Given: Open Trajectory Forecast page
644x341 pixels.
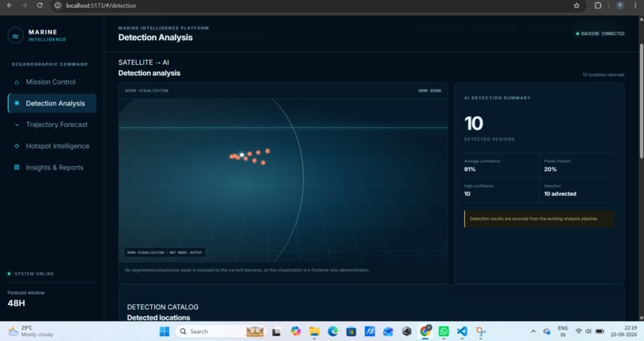Looking at the screenshot, I should (x=57, y=125).
